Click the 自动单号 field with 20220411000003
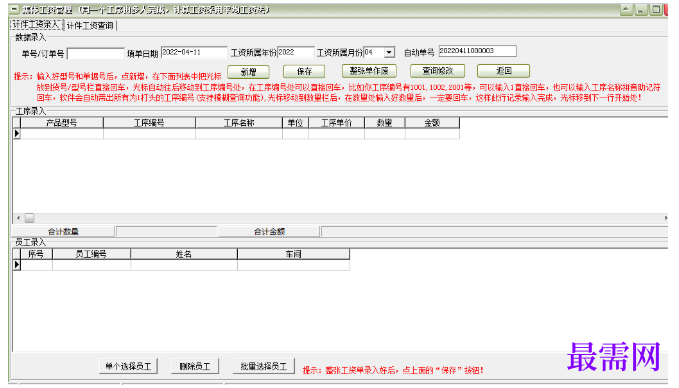Screen dimensions: 679x388 477,51
